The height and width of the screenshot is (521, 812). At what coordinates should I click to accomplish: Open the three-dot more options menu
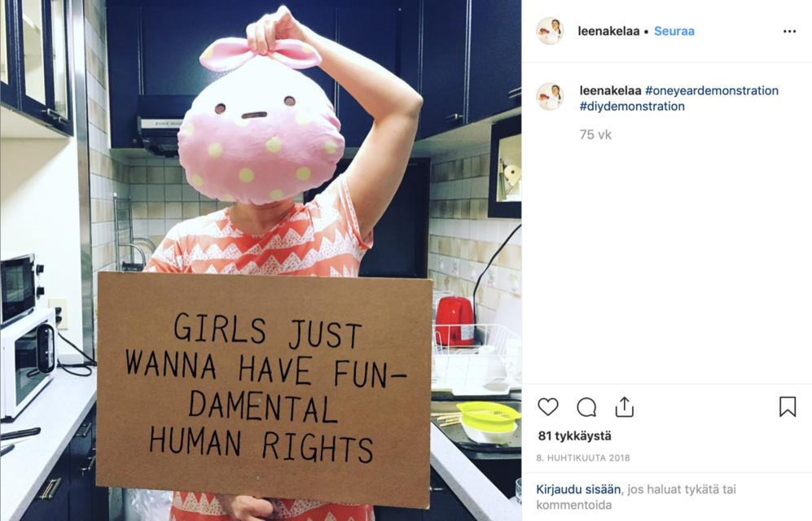790,32
